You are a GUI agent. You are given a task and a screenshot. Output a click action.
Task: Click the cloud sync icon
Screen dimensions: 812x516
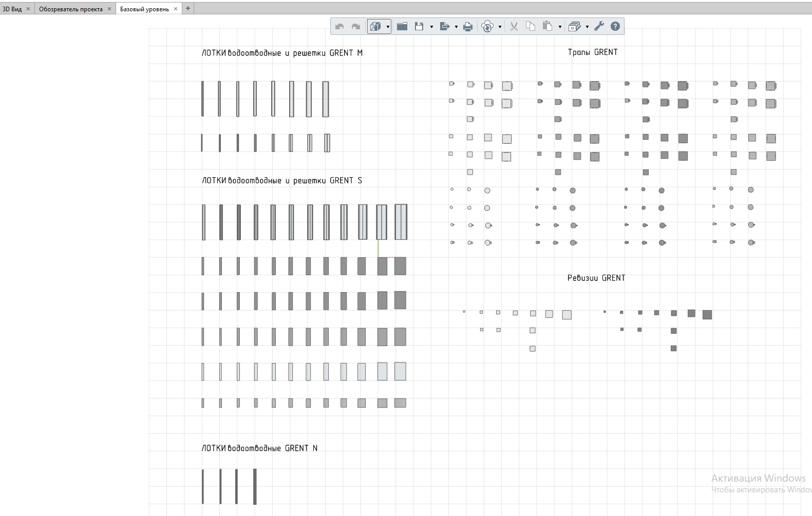487,27
